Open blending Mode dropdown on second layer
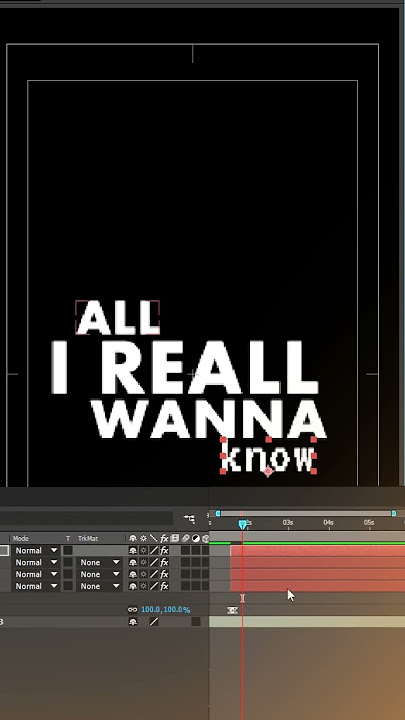This screenshot has height=720, width=405. (36, 562)
